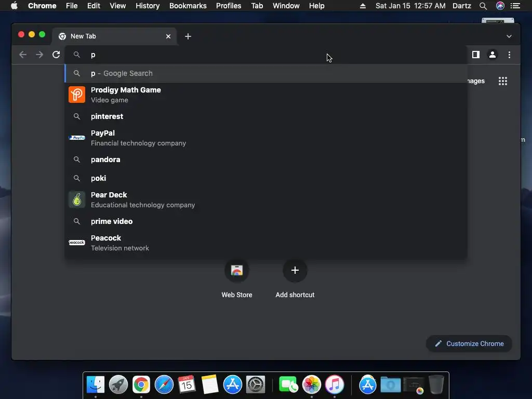Open Launchpad from the dock
This screenshot has height=399, width=532.
click(x=118, y=384)
